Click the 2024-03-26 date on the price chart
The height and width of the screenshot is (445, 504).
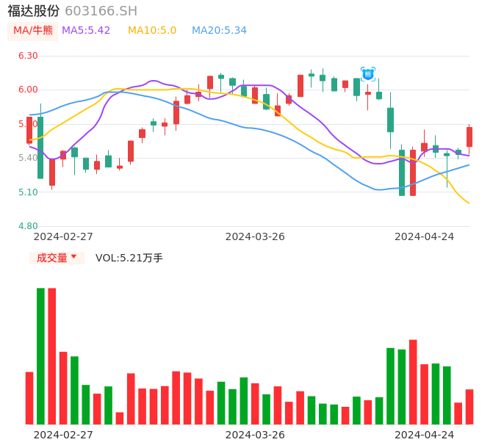click(255, 236)
